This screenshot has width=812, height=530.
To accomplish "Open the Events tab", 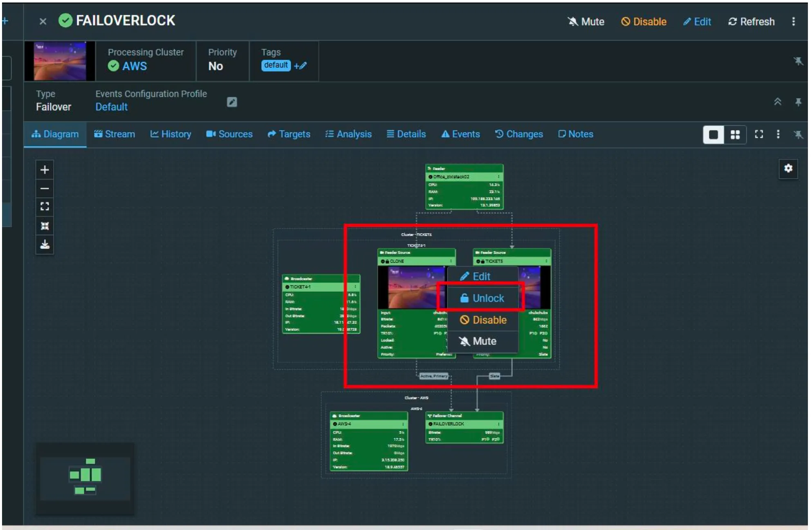I will (460, 134).
